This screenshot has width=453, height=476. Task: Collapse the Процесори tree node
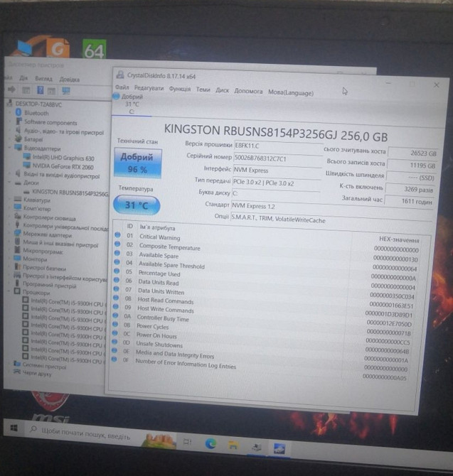tap(8, 292)
